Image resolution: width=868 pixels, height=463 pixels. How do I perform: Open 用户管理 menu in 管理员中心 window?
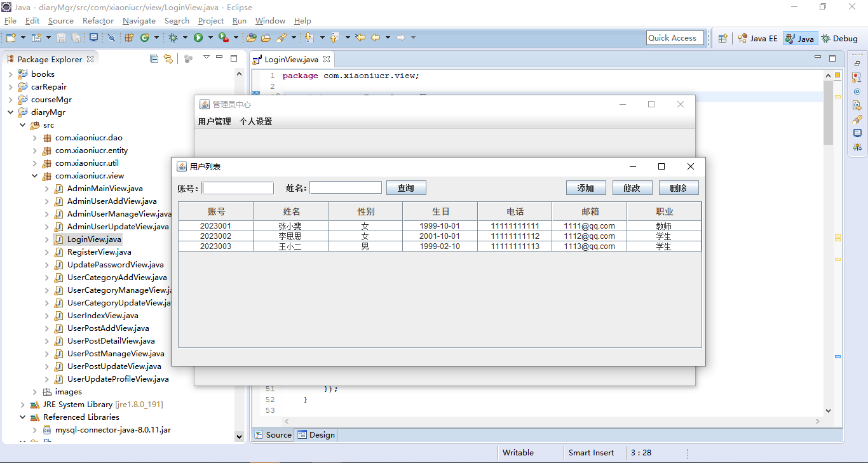pos(215,121)
